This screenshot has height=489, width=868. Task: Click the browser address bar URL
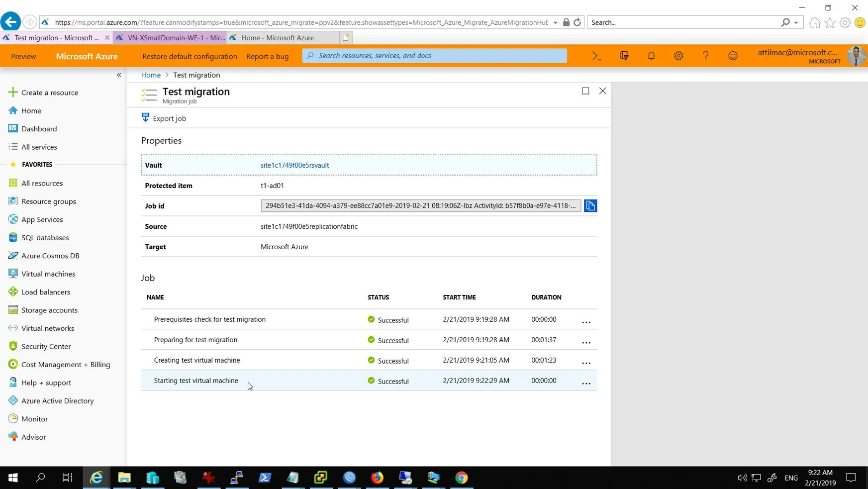(x=301, y=22)
